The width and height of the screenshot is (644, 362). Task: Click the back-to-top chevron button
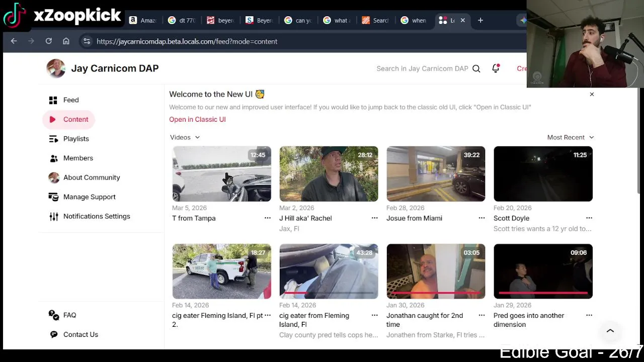[610, 331]
